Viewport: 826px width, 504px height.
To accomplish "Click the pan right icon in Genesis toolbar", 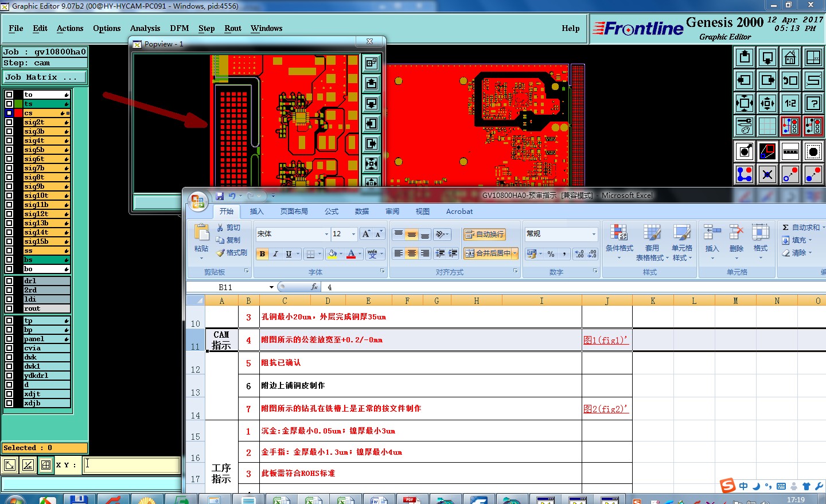I will pyautogui.click(x=767, y=80).
